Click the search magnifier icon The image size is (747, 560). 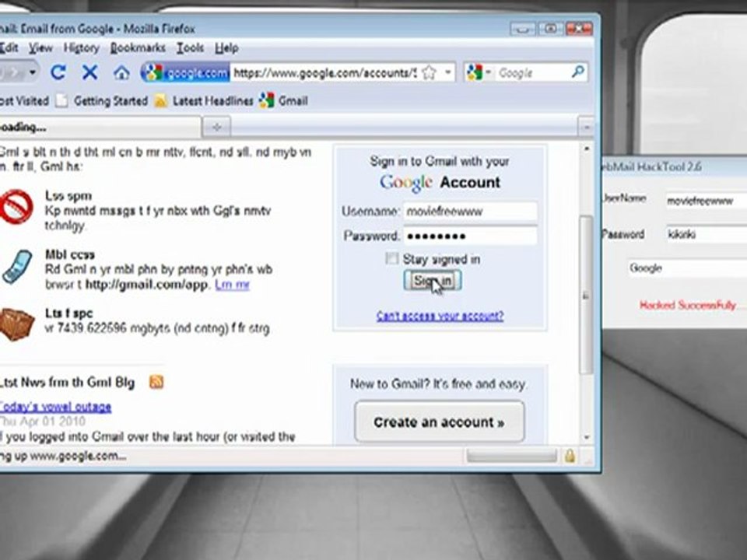point(577,72)
